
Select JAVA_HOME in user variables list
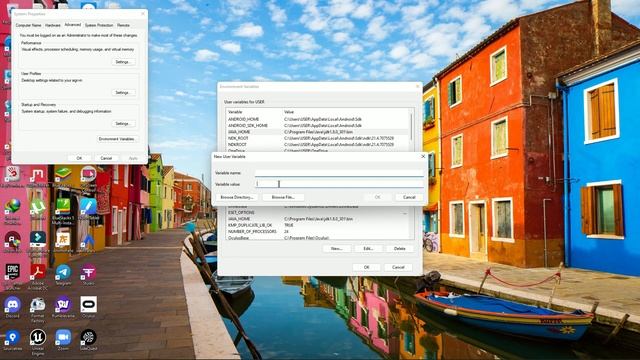318,132
